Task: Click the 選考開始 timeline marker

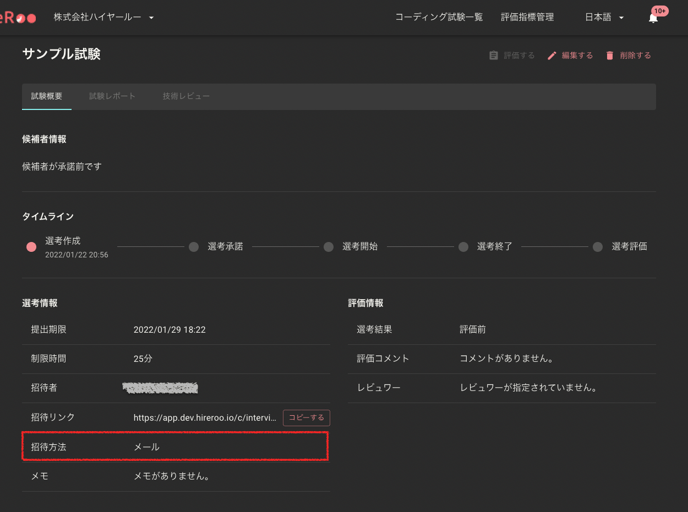Action: (x=328, y=247)
